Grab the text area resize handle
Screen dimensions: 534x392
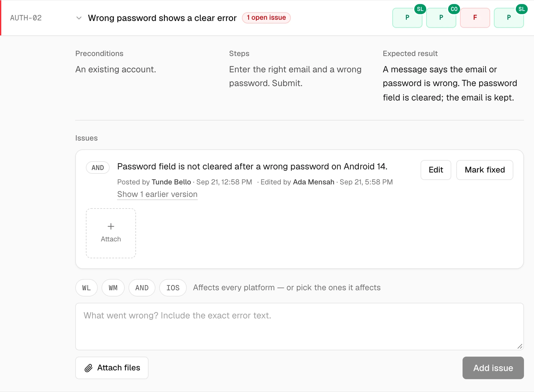pyautogui.click(x=520, y=346)
